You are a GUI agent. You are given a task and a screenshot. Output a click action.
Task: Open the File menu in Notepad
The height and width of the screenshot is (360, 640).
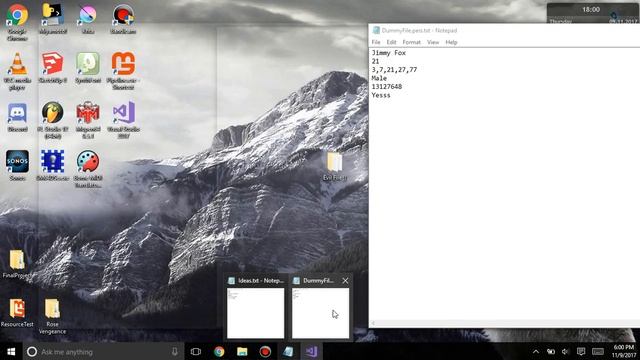pos(376,42)
